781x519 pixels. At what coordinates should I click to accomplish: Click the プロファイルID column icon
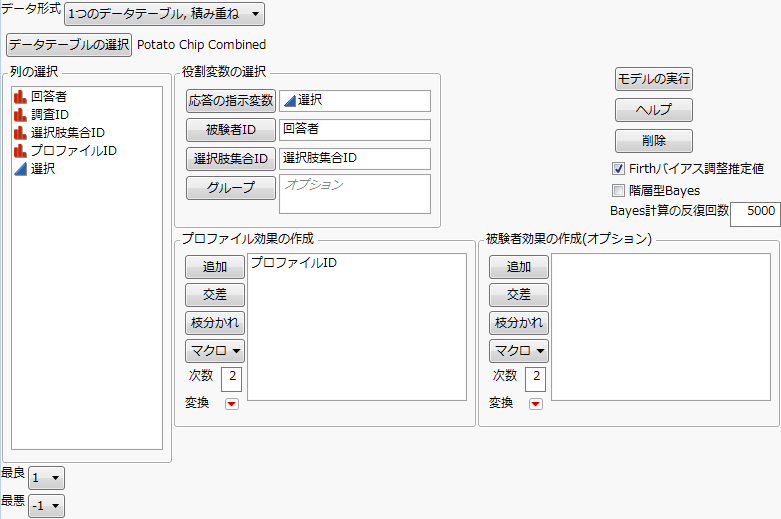click(19, 151)
